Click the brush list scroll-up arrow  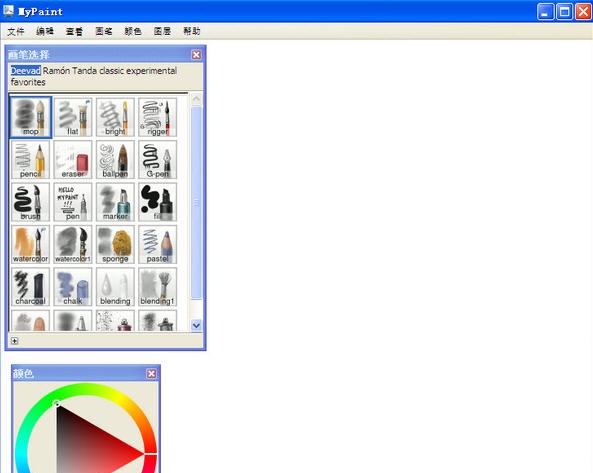(196, 99)
